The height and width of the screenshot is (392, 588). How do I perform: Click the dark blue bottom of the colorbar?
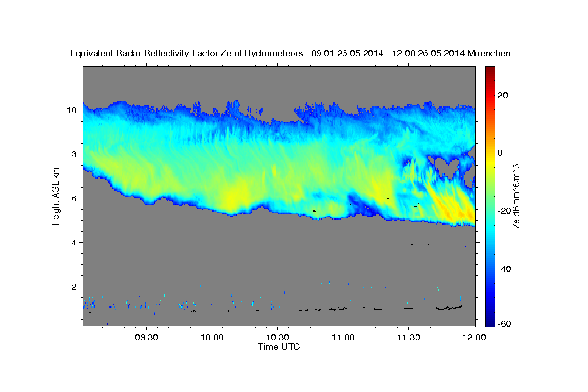(490, 323)
